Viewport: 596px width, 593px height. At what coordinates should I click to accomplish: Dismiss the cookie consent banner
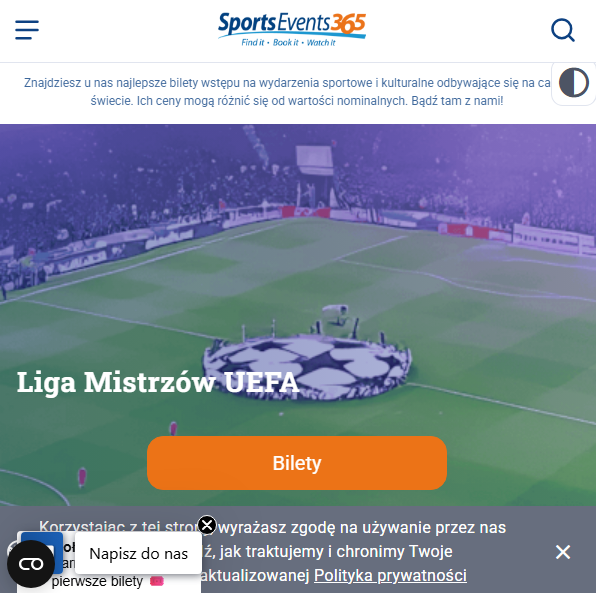[x=563, y=552]
